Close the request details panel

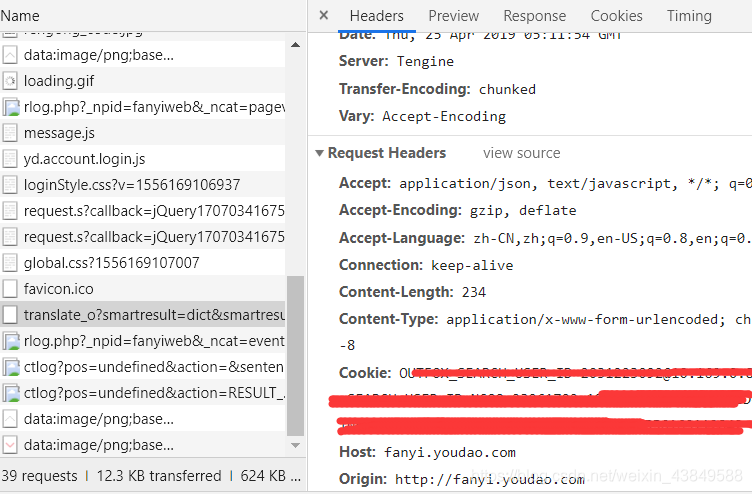pos(324,15)
